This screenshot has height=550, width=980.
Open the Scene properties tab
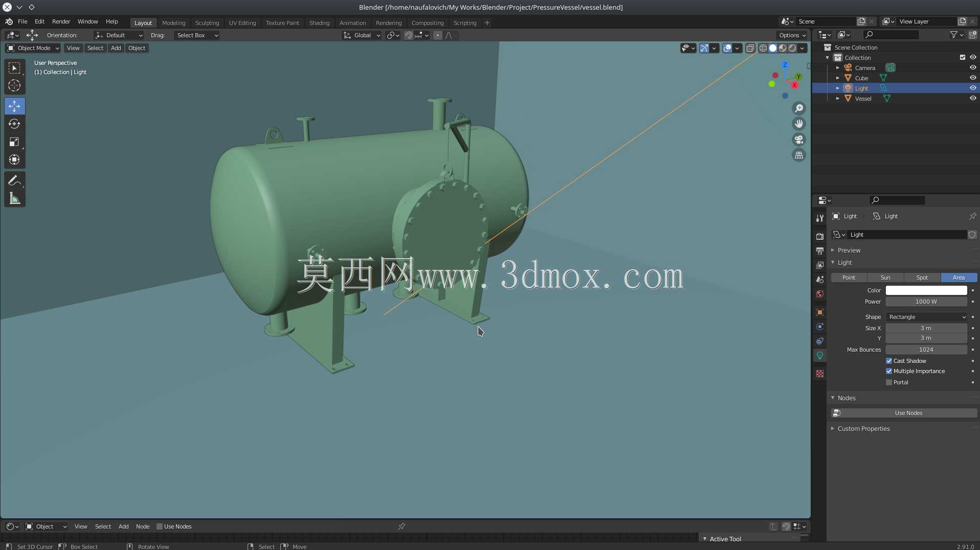pos(820,280)
